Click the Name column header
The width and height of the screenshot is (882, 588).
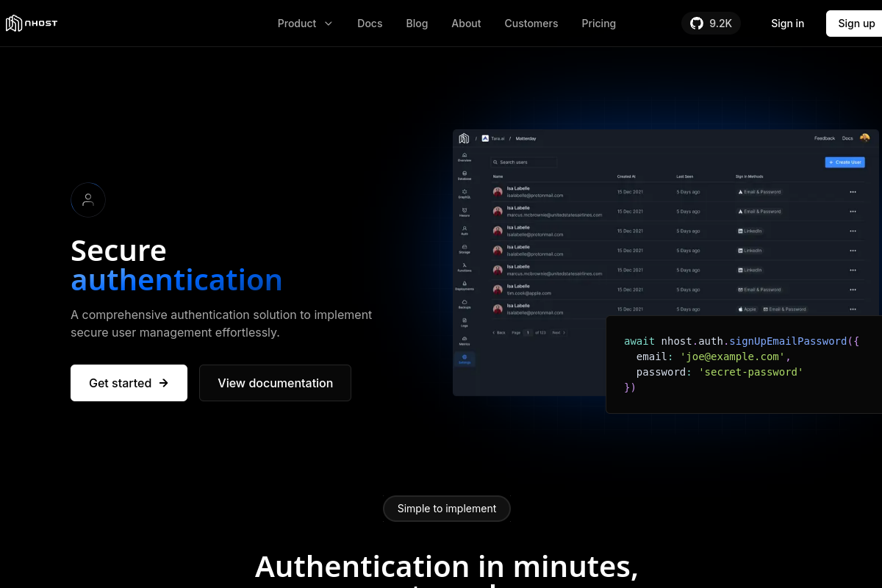click(498, 176)
